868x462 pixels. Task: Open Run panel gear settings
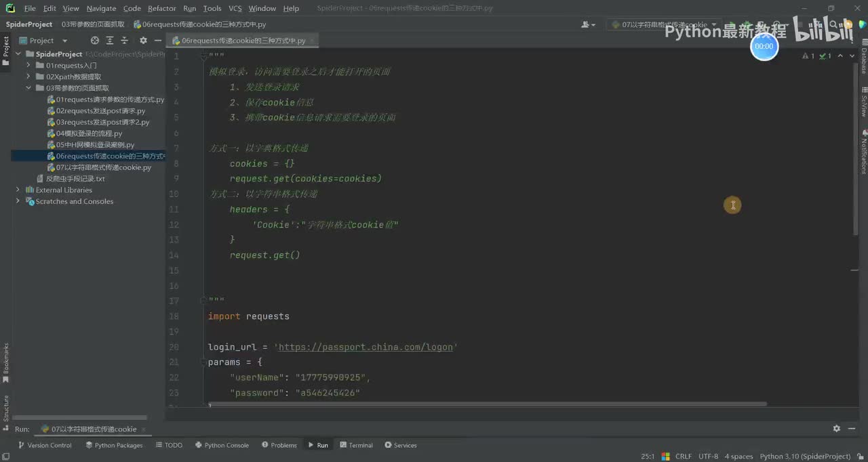pos(836,429)
